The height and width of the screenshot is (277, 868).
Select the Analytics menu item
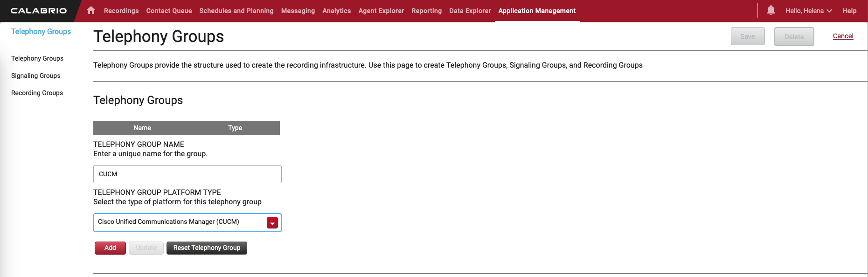click(x=336, y=11)
